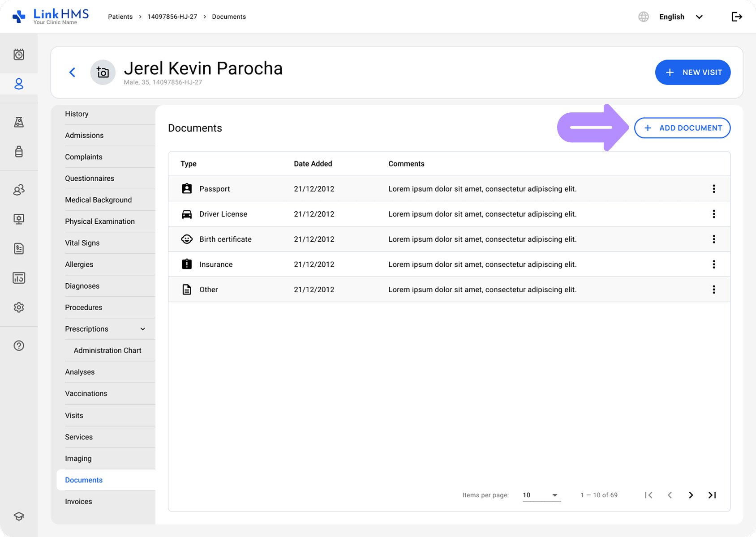Image resolution: width=756 pixels, height=537 pixels.
Task: Open options menu for Passport row
Action: 713,189
